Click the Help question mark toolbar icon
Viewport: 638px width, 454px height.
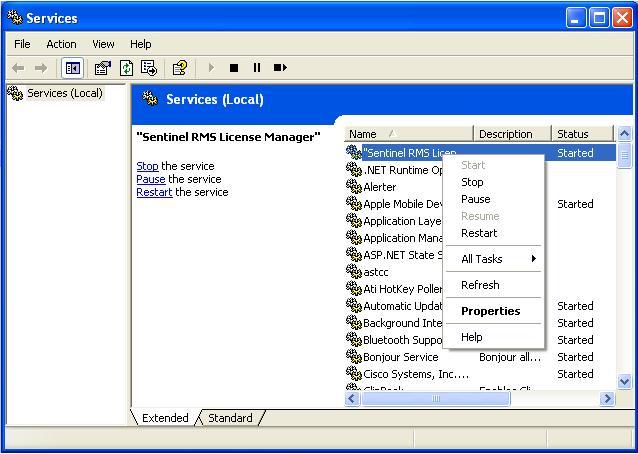click(179, 68)
